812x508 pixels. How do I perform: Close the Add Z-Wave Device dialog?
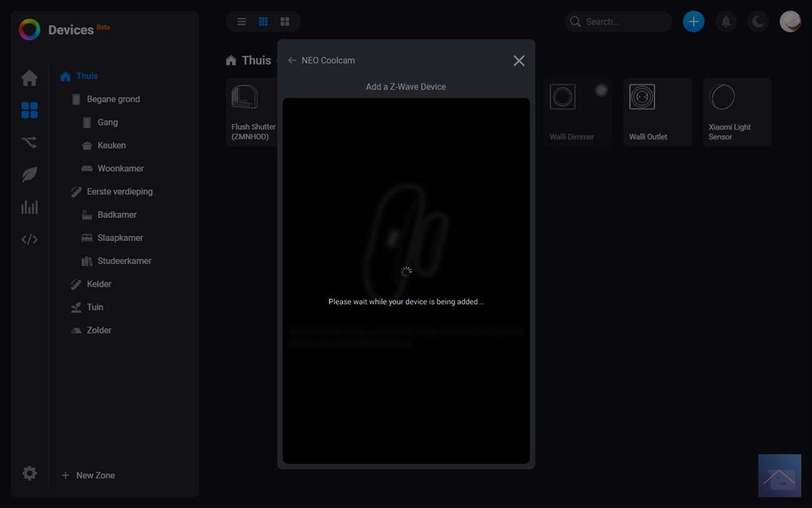[518, 61]
